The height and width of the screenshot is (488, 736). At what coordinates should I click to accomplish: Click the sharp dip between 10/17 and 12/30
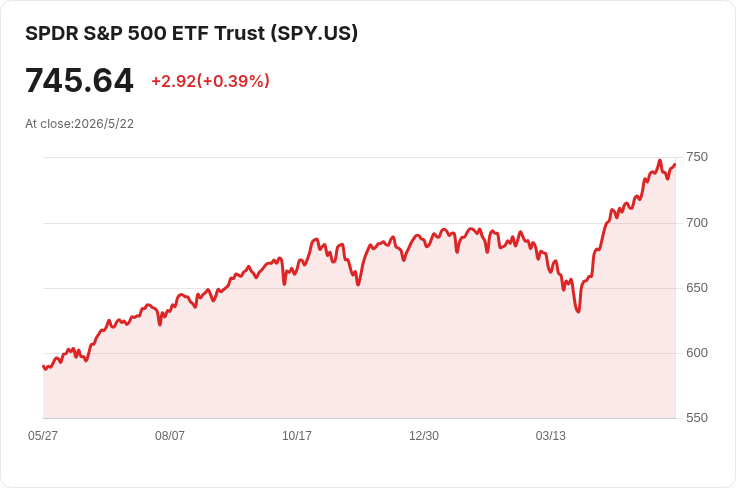[x=358, y=284]
